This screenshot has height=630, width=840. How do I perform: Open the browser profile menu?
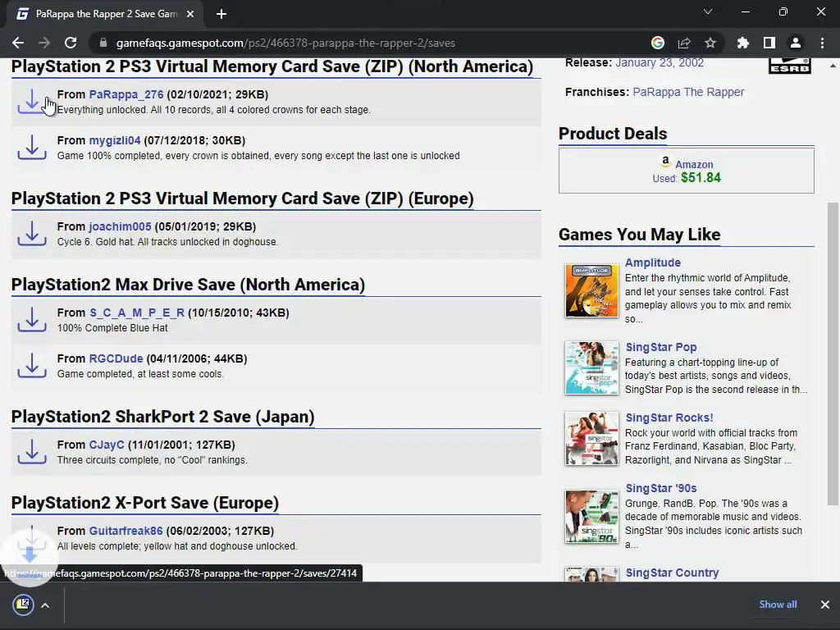coord(796,43)
